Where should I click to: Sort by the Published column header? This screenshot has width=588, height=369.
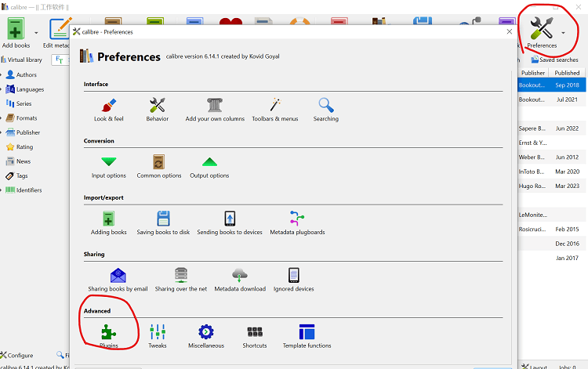(567, 73)
